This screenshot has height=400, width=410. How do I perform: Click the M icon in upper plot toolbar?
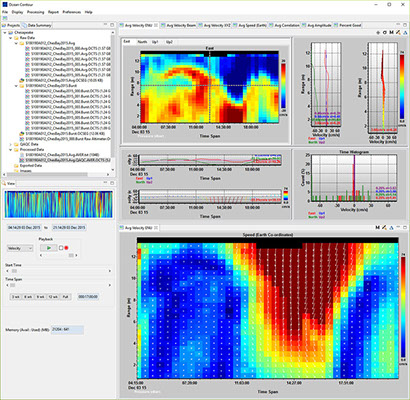point(391,33)
